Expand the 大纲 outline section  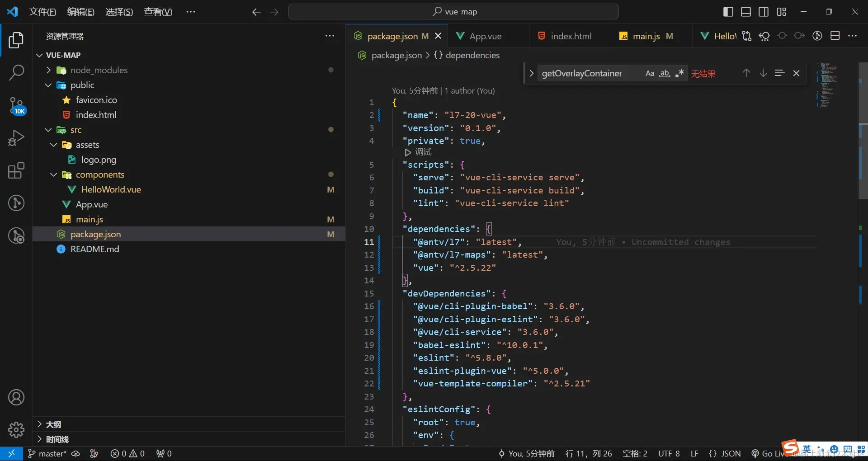coord(189,424)
